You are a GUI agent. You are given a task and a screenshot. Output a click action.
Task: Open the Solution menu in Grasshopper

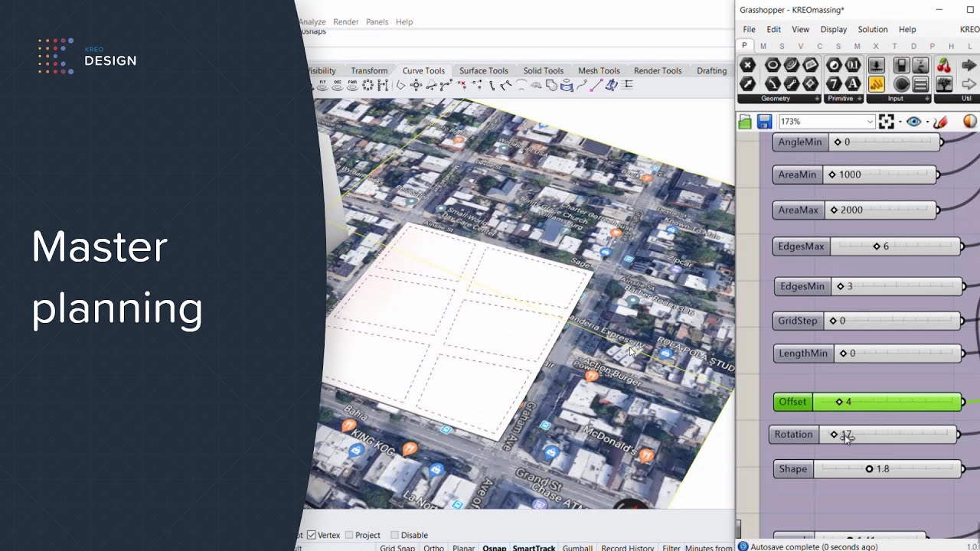872,29
